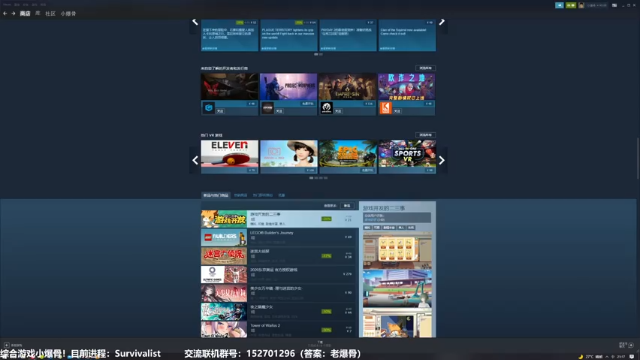The width and height of the screenshot is (640, 360).
Task: Open the 小爆骨 profile tab
Action: point(68,13)
